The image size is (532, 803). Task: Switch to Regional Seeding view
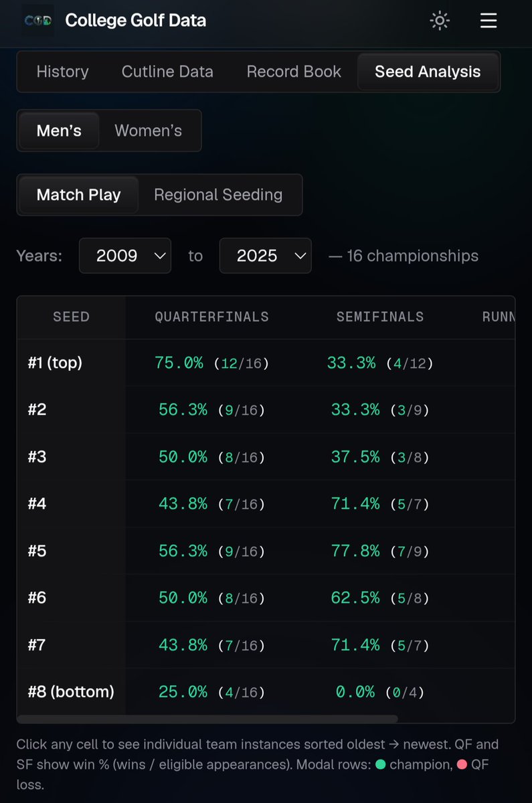218,195
